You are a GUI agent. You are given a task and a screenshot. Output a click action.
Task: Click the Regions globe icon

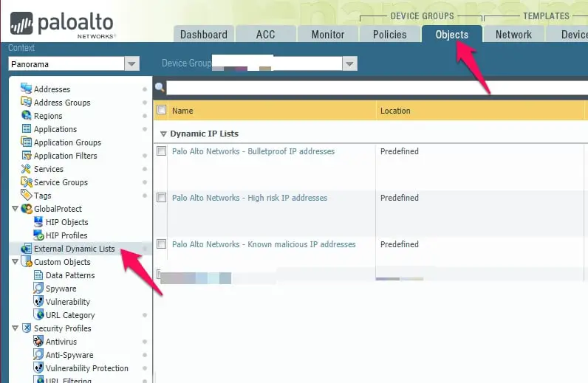pyautogui.click(x=27, y=115)
